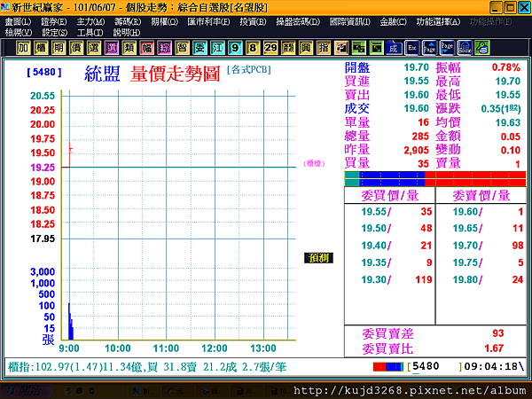Screen dimensions: 532x399
Task: Click the cyan 江 toolbar icon
Action: 217,48
